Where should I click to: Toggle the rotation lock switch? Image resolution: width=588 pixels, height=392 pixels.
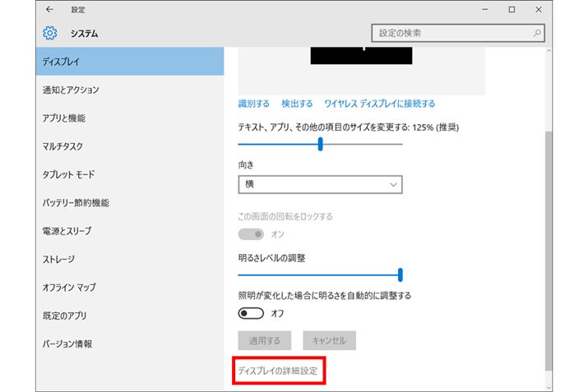click(x=251, y=234)
